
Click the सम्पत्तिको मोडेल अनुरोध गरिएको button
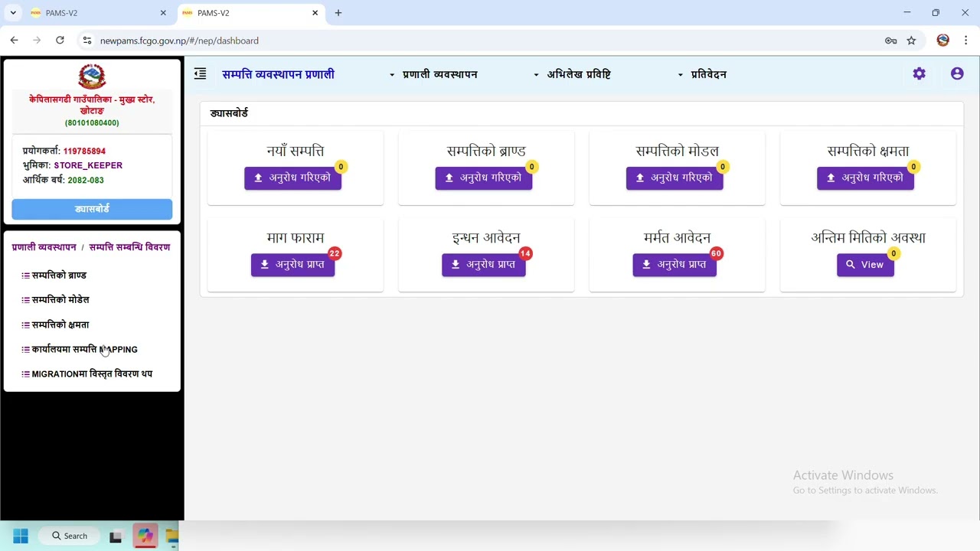coord(675,178)
